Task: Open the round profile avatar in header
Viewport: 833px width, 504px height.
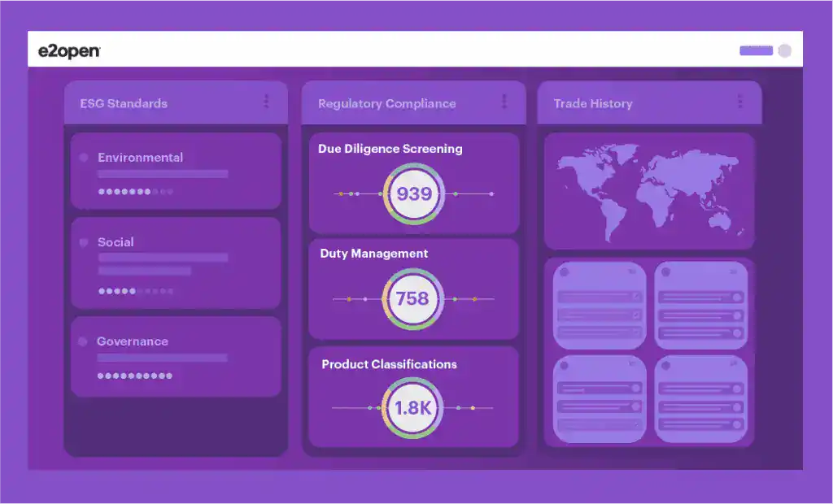Action: 784,50
